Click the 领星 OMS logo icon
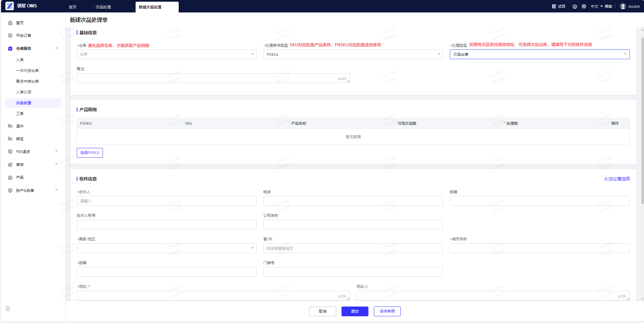This screenshot has width=644, height=323. tap(10, 6)
